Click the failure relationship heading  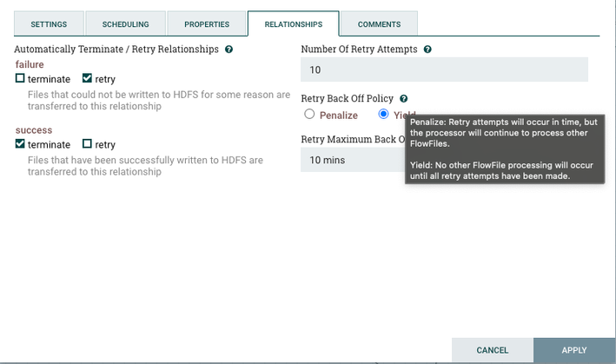pos(30,64)
